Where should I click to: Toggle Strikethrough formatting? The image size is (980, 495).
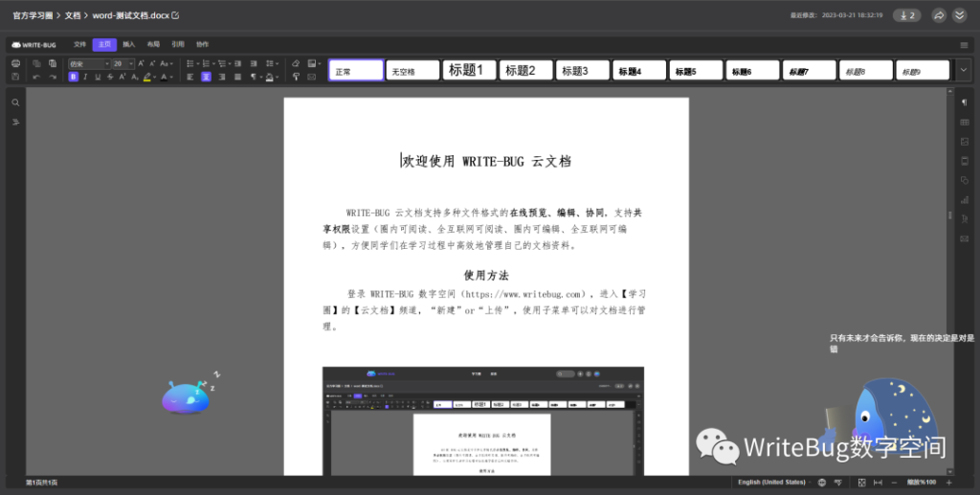(110, 77)
